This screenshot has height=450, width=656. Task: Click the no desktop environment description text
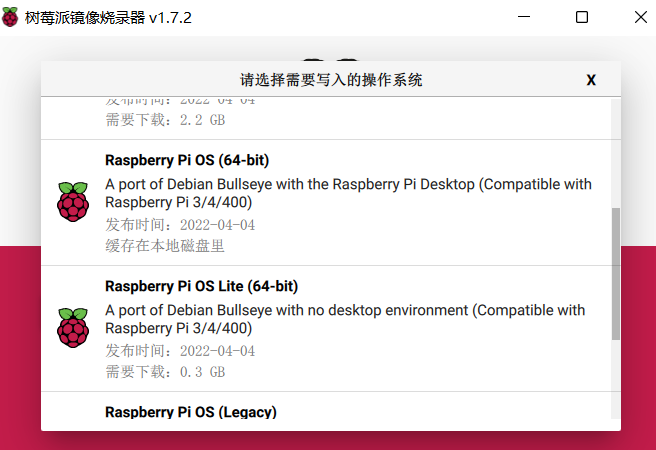(345, 319)
